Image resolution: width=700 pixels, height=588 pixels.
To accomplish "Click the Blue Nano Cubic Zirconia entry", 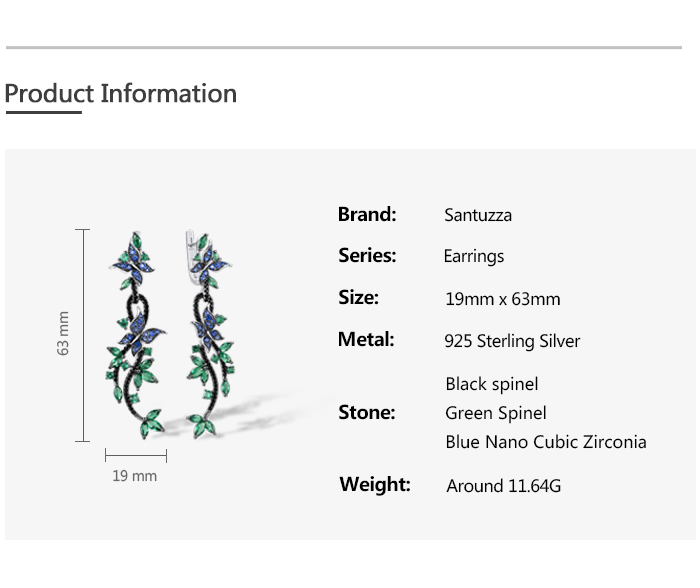I will pos(546,442).
